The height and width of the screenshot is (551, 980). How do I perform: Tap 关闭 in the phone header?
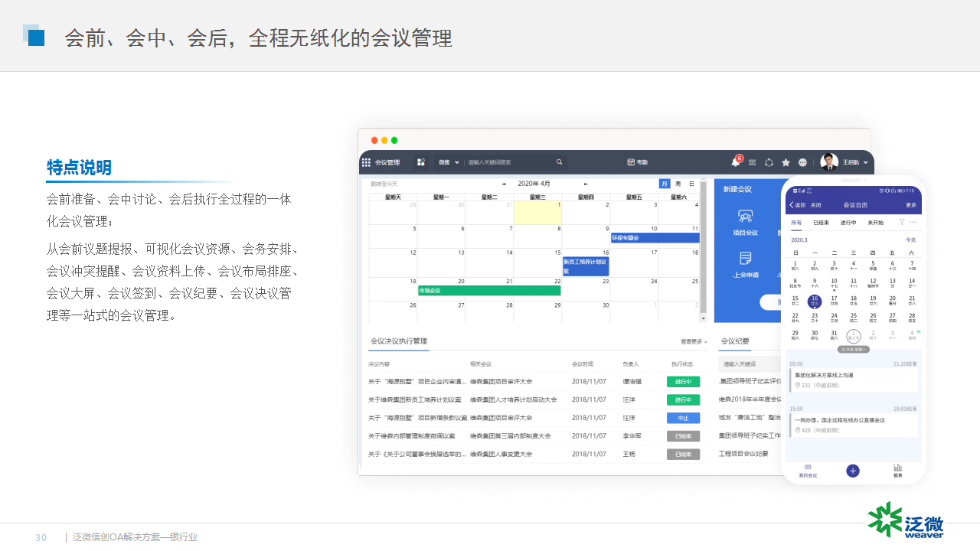click(x=816, y=205)
